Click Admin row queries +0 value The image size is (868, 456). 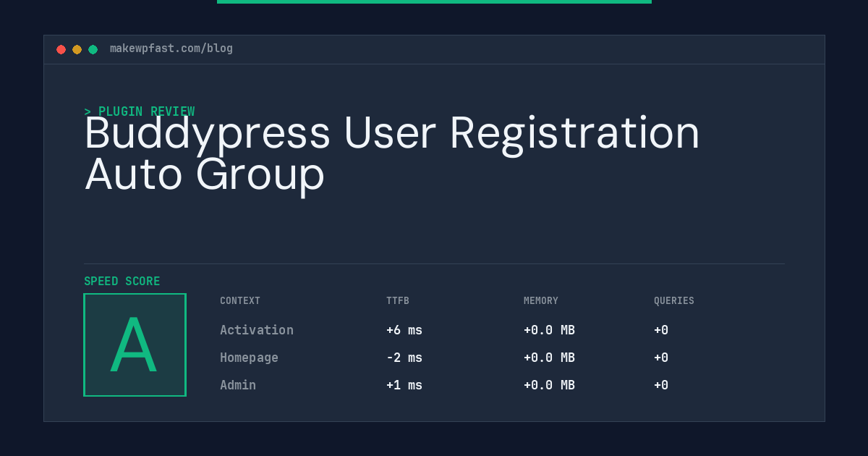(x=661, y=385)
